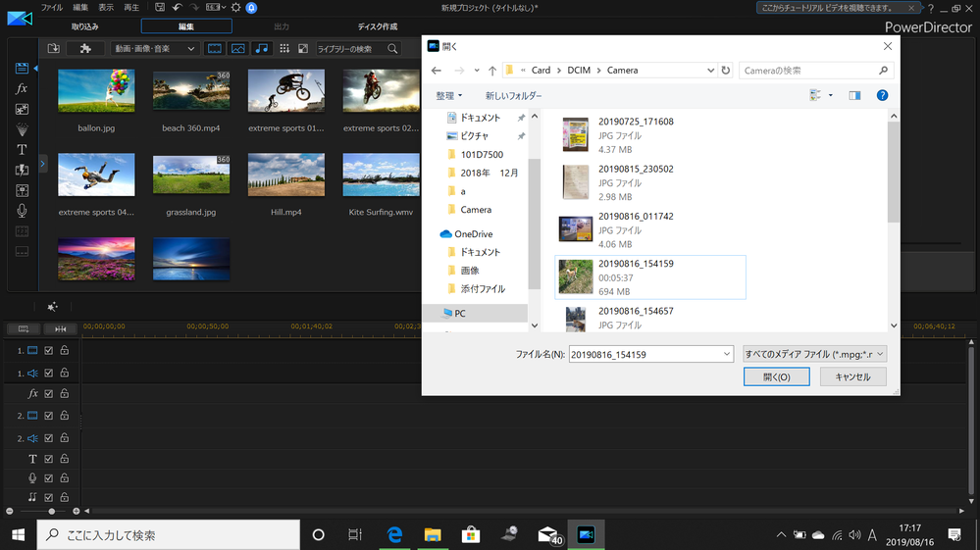980x550 pixels.
Task: Switch to ディスク作成 tab
Action: [x=378, y=26]
